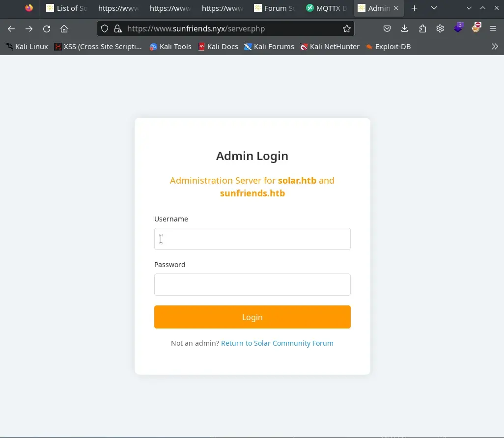Go back to the previous page
The width and height of the screenshot is (504, 438).
pyautogui.click(x=11, y=29)
